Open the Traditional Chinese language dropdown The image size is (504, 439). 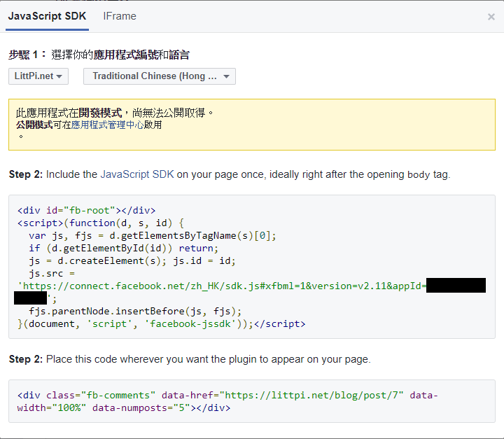pyautogui.click(x=160, y=76)
